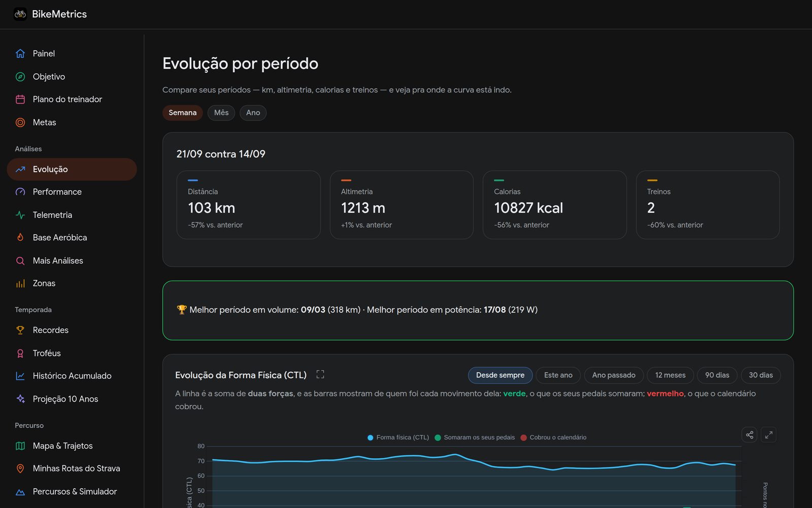Screen dimensions: 812x508
Task: Click the best volume date '09/03'
Action: [x=313, y=310]
